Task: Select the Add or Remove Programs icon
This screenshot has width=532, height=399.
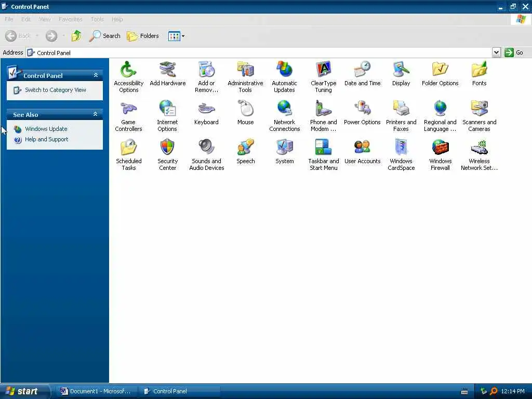Action: 206,69
